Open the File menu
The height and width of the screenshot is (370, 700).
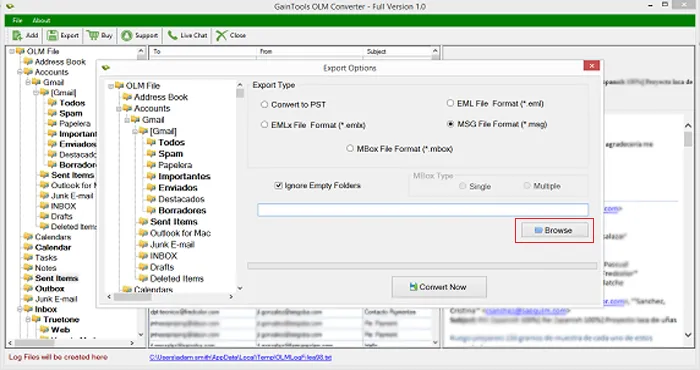pos(17,21)
